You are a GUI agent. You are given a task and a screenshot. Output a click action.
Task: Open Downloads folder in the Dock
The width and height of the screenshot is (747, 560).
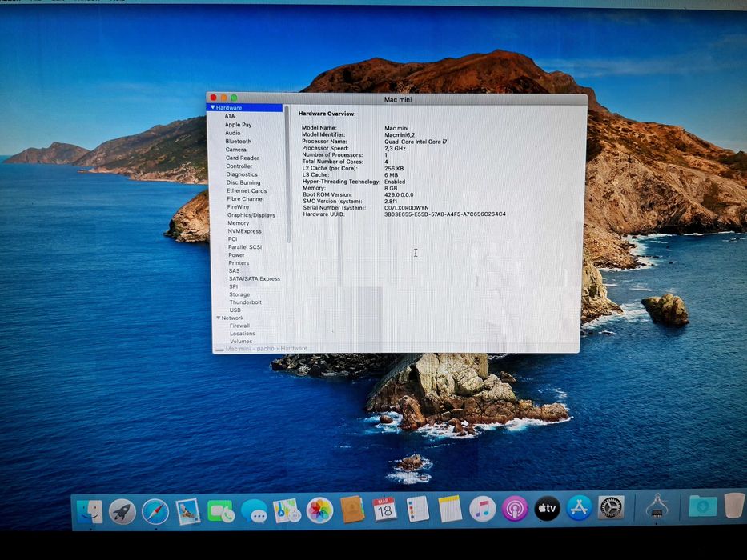pyautogui.click(x=702, y=506)
